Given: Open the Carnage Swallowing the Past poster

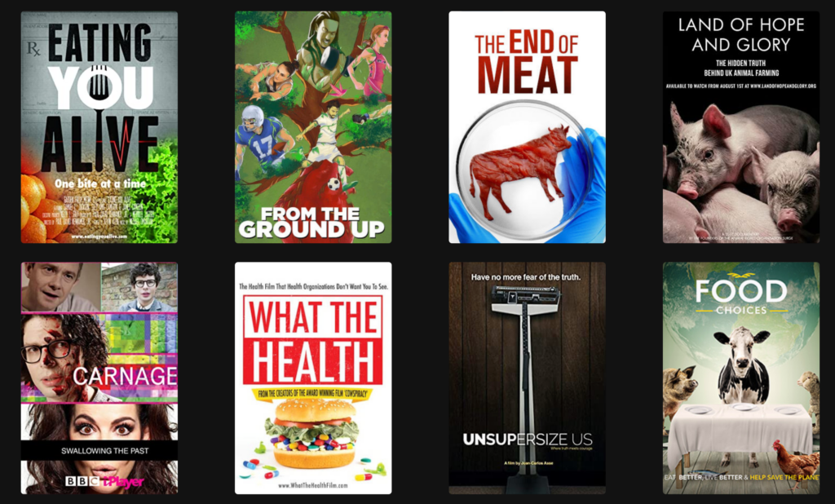Looking at the screenshot, I should coord(99,378).
